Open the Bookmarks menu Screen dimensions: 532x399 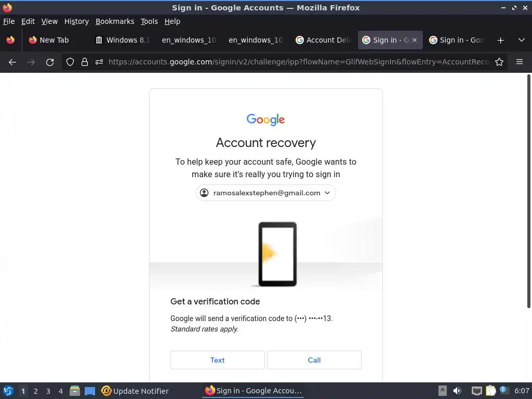coord(115,21)
